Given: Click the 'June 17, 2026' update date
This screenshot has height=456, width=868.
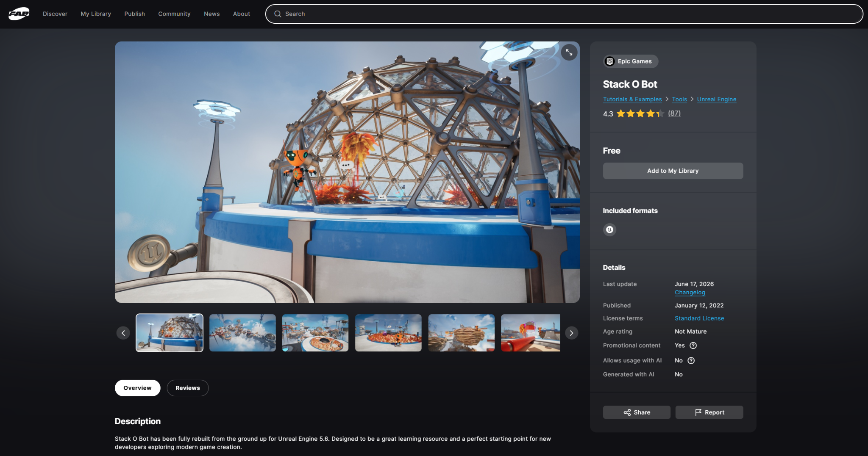Looking at the screenshot, I should (694, 284).
